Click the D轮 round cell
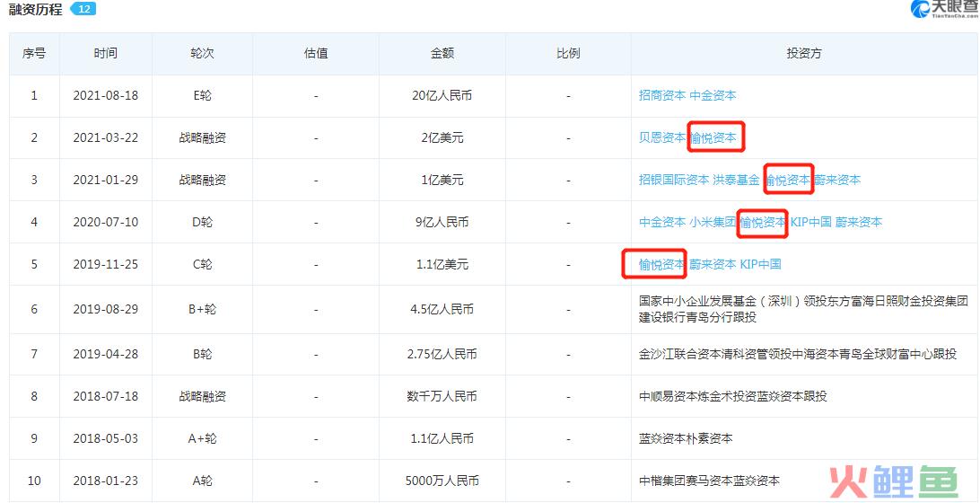Image resolution: width=980 pixels, height=503 pixels. tap(203, 222)
